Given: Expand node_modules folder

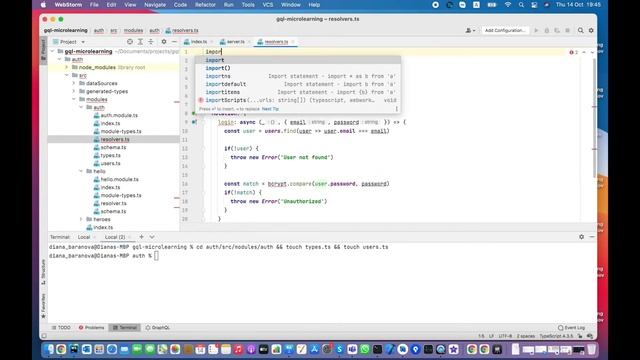Looking at the screenshot, I should click(67, 67).
